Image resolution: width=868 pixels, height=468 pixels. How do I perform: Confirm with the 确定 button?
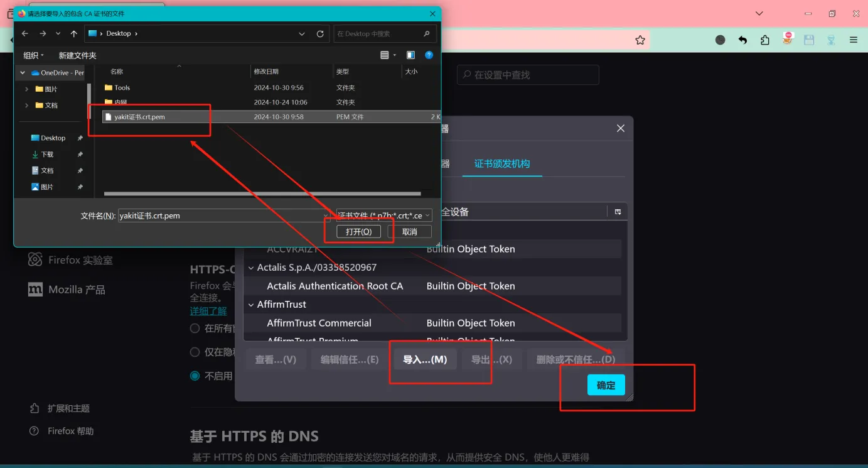point(606,385)
